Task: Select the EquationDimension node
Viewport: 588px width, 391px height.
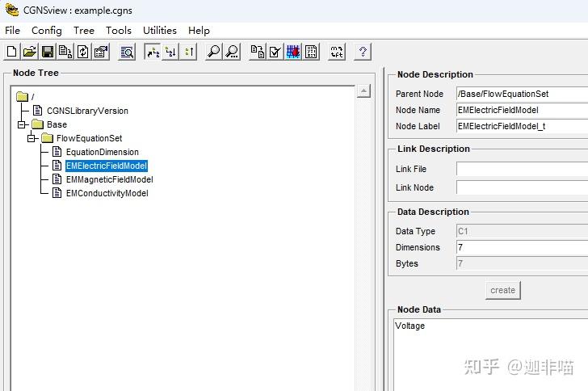Action: [x=103, y=152]
